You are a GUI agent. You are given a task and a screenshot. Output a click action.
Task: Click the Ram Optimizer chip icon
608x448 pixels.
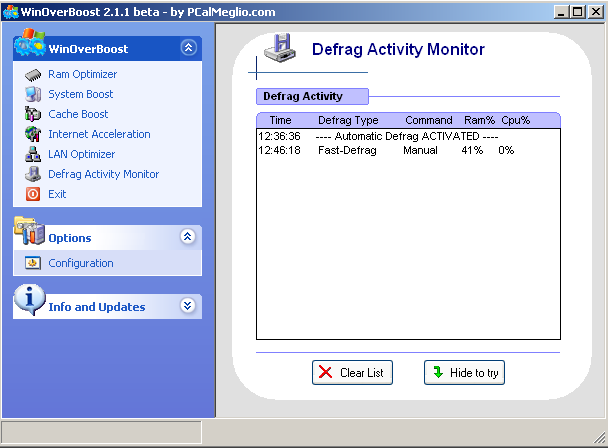(x=33, y=74)
